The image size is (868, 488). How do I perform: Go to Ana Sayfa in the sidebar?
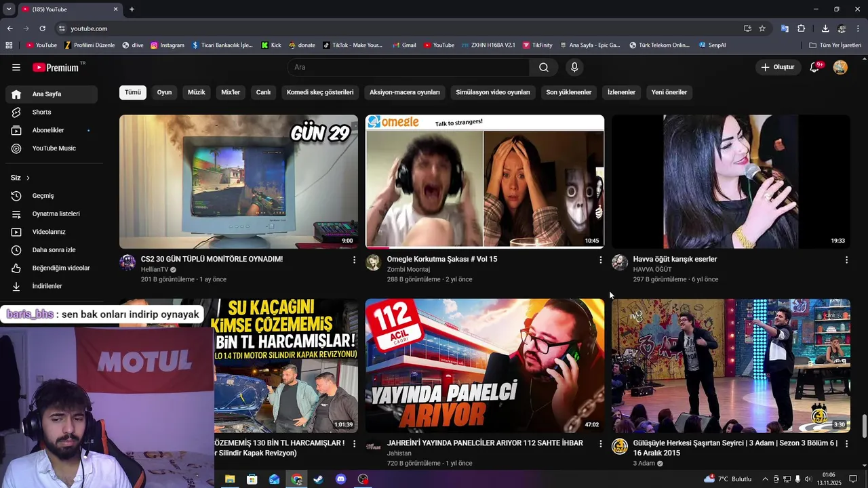pos(52,94)
